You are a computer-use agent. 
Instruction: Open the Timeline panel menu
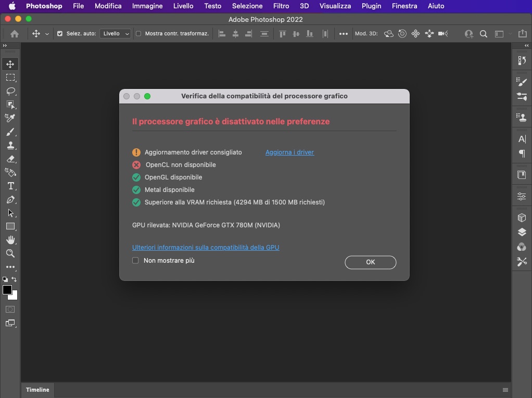[505, 390]
